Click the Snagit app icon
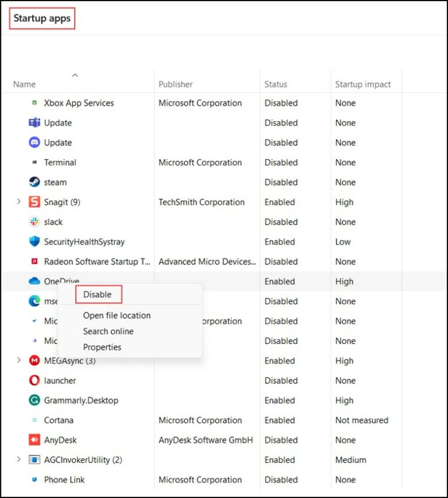This screenshot has width=448, height=498. click(x=34, y=202)
